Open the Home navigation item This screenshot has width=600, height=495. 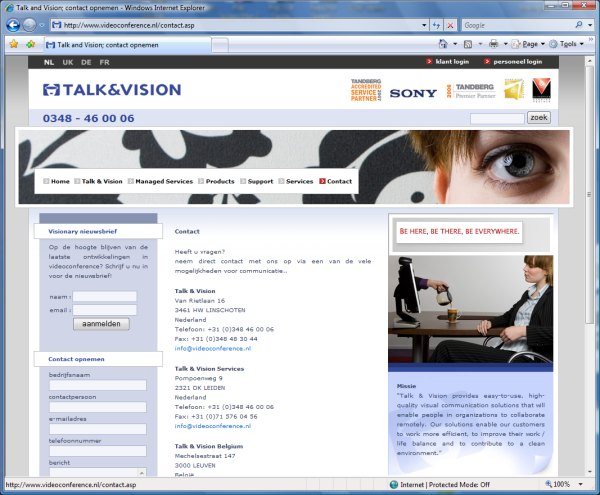pos(57,181)
